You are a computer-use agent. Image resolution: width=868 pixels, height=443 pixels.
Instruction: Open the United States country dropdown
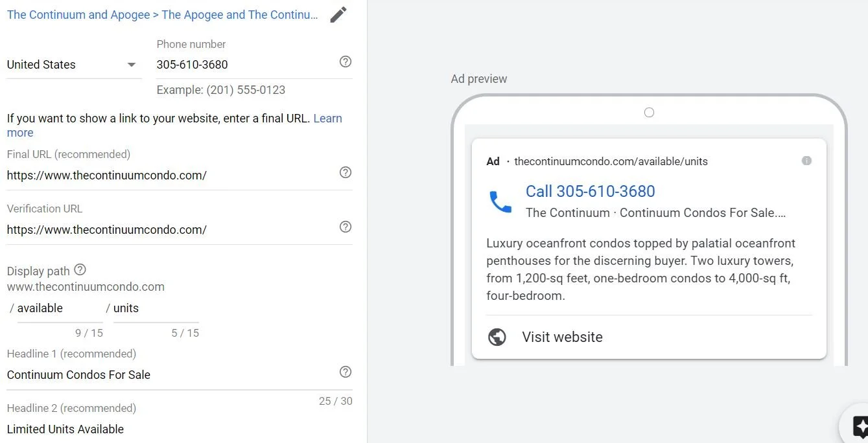[74, 65]
